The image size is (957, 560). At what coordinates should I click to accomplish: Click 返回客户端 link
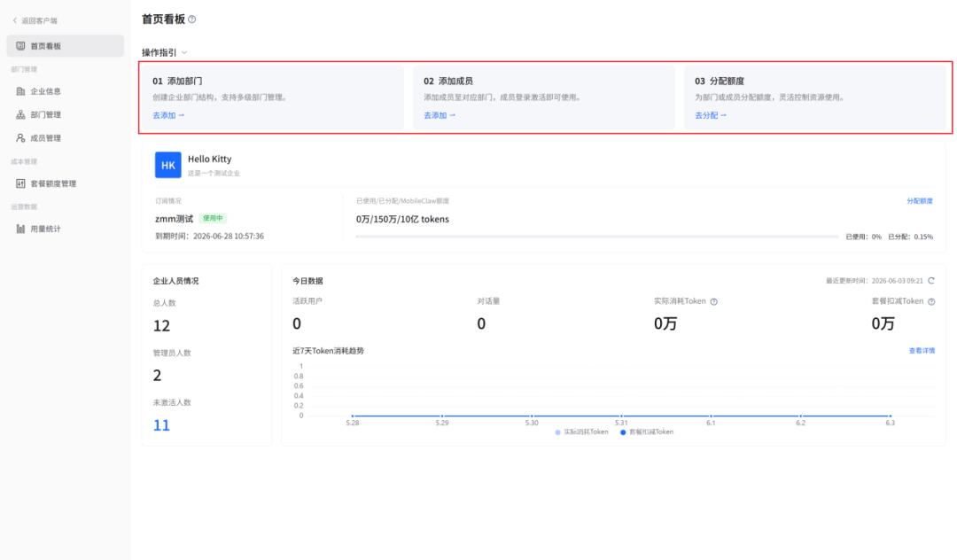point(39,20)
